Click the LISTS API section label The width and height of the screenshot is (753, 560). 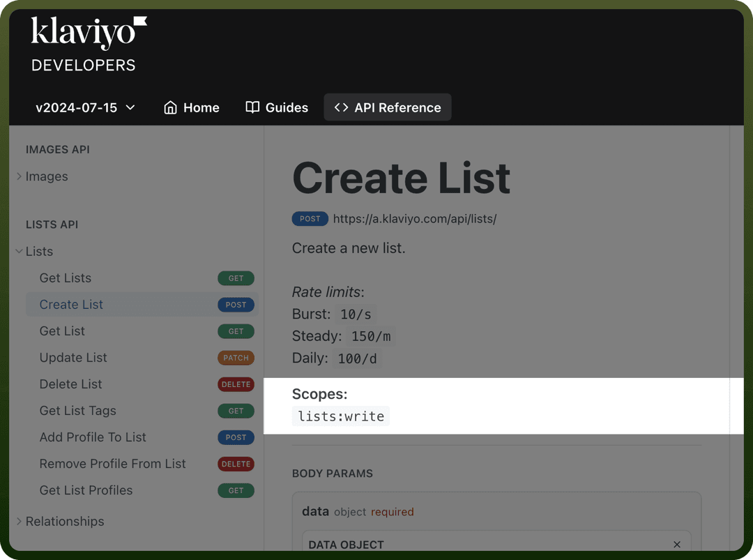click(52, 225)
